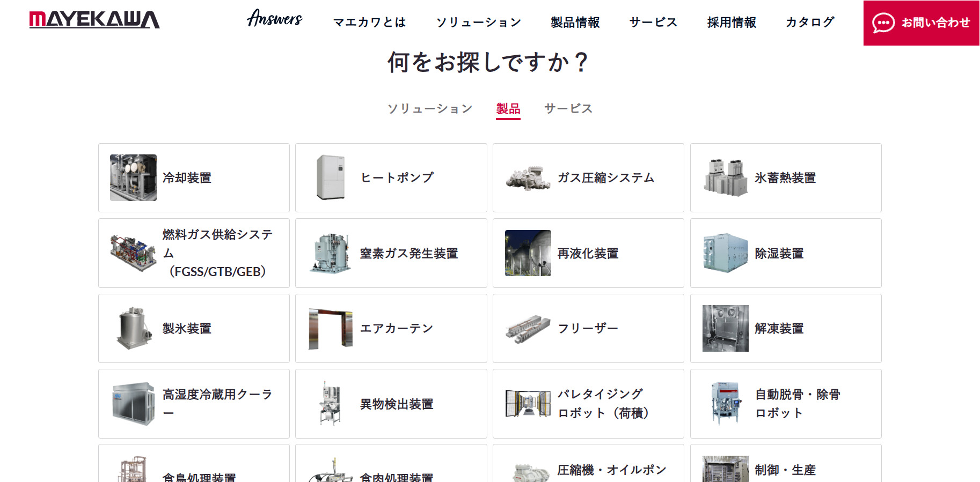The width and height of the screenshot is (980, 482).
Task: Open the 除湿装置 text link
Action: [779, 254]
